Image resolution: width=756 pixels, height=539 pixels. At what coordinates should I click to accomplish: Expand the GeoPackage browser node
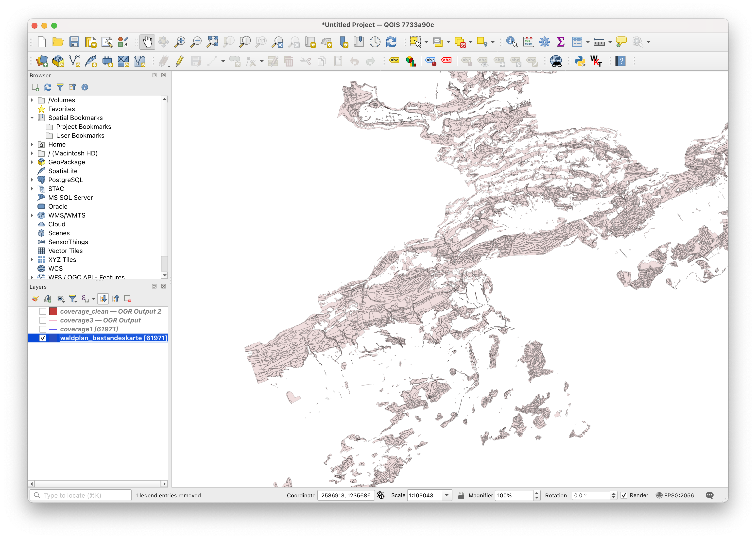(32, 162)
